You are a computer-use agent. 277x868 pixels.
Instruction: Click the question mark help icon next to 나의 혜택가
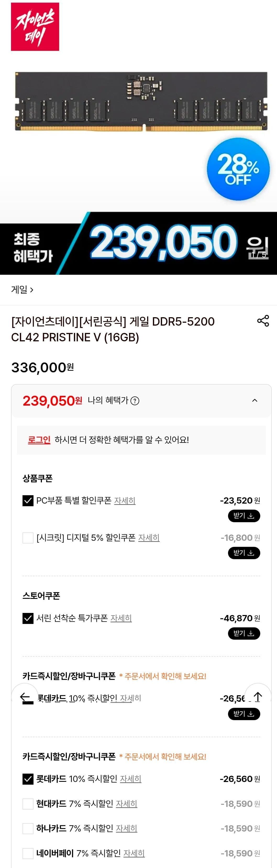(135, 401)
